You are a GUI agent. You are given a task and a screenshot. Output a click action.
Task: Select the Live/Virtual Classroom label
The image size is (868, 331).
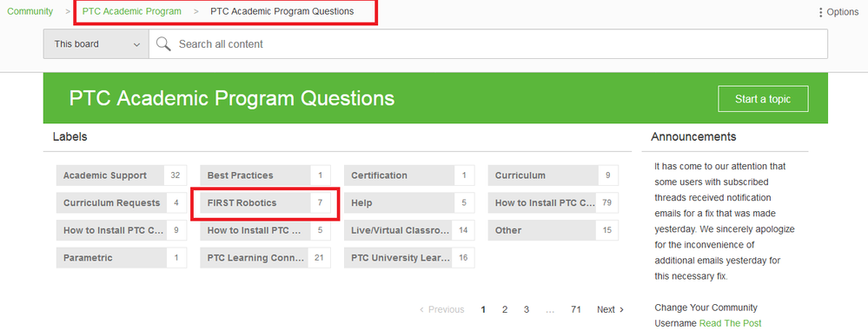pyautogui.click(x=409, y=230)
